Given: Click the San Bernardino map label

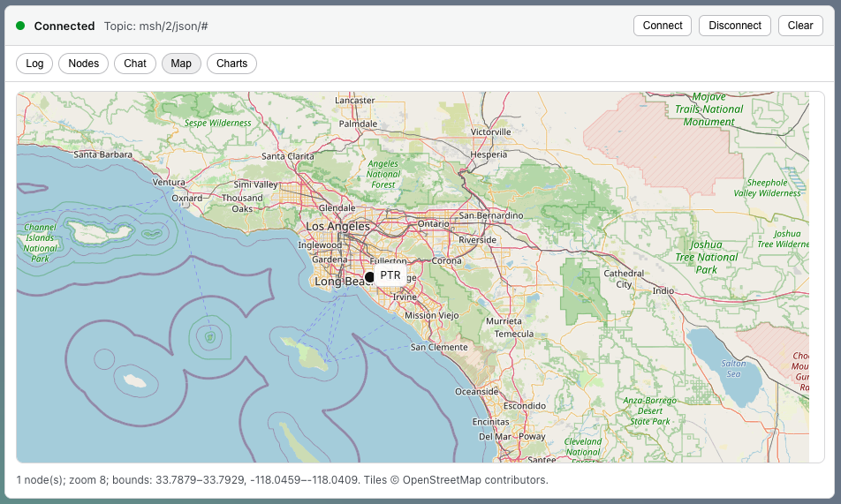Looking at the screenshot, I should coord(490,215).
